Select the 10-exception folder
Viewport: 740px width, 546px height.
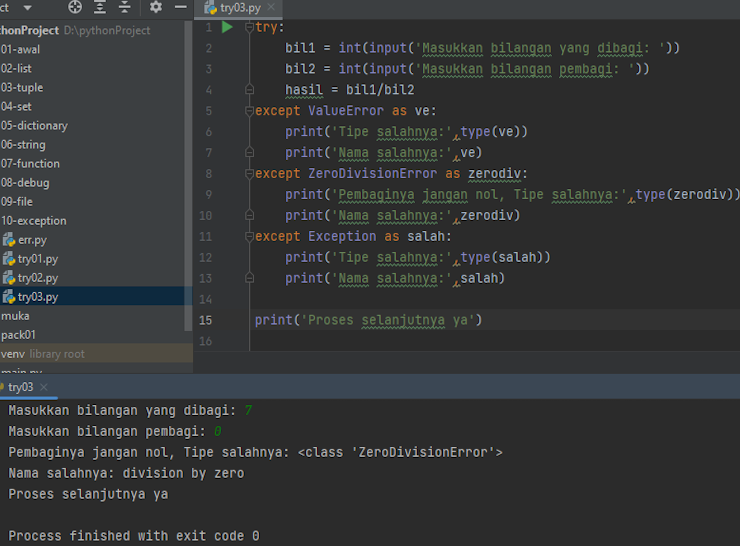point(34,220)
